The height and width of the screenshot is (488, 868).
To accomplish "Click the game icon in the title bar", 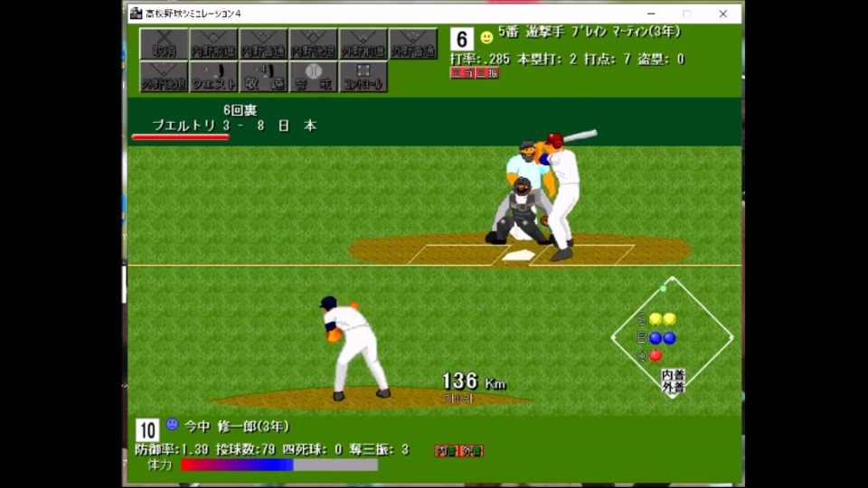I will (136, 14).
